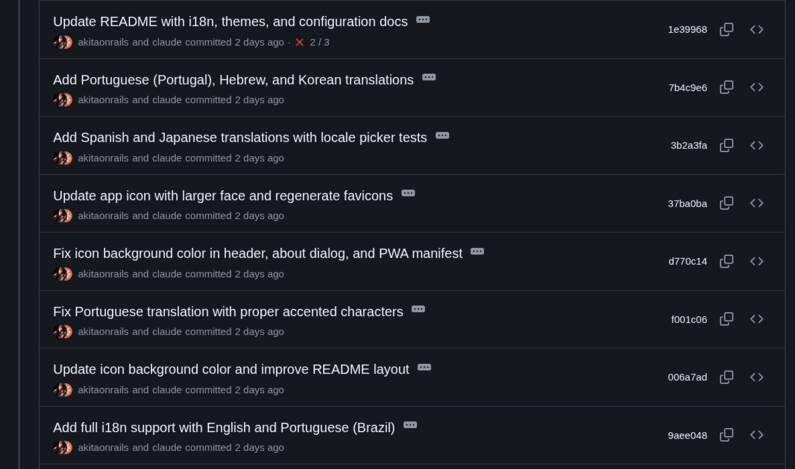Browse repository at commit f001c06

point(757,320)
